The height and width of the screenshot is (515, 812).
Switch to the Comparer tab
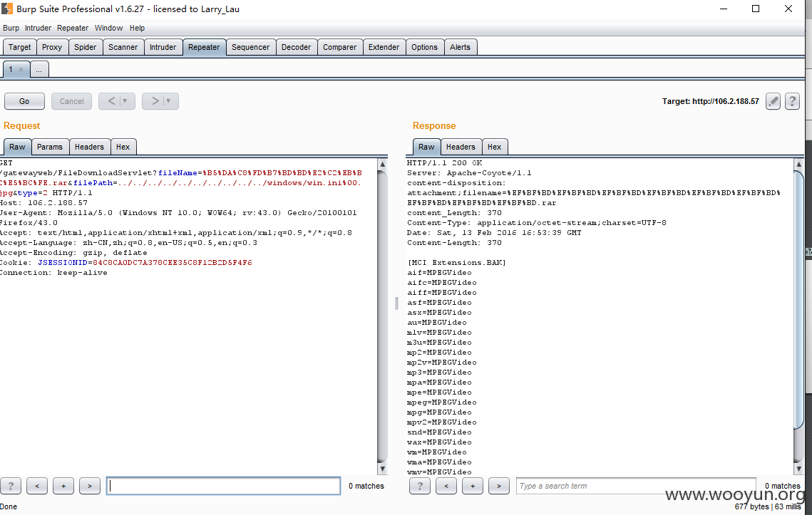coord(340,47)
